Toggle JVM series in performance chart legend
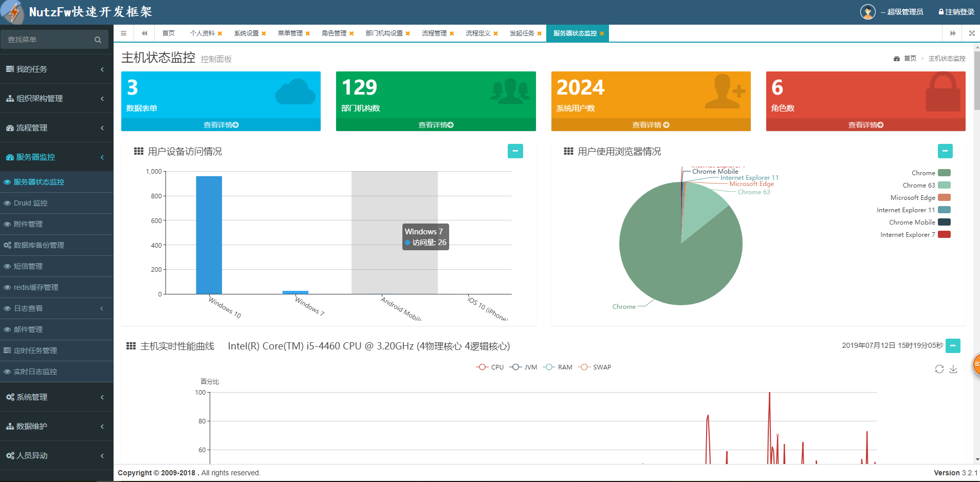Screen dimensions: 980x482 [x=523, y=367]
